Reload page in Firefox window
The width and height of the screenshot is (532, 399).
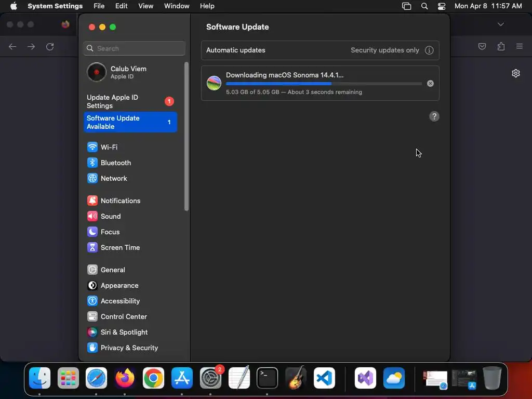click(x=50, y=46)
